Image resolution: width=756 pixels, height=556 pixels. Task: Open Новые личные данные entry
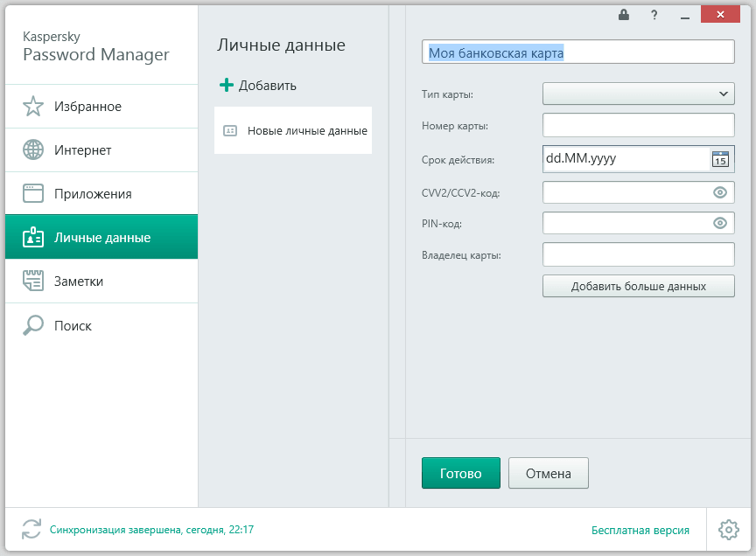point(292,130)
